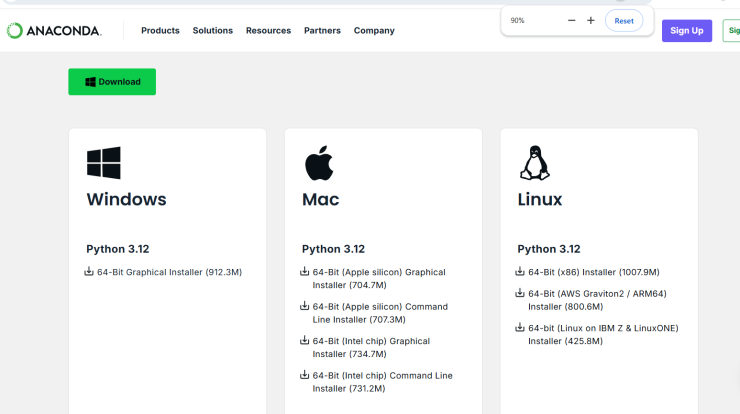Click the partially visible Sign In button
740x414 pixels.
732,31
